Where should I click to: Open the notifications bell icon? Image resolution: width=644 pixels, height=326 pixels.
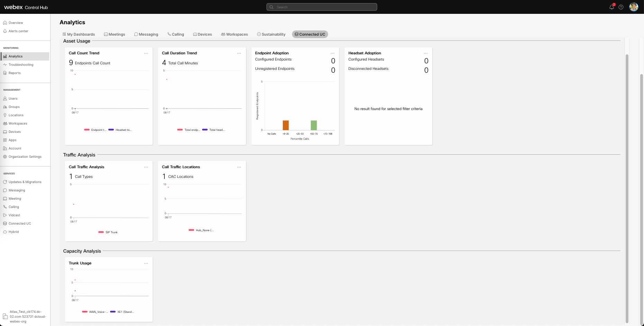pos(611,7)
